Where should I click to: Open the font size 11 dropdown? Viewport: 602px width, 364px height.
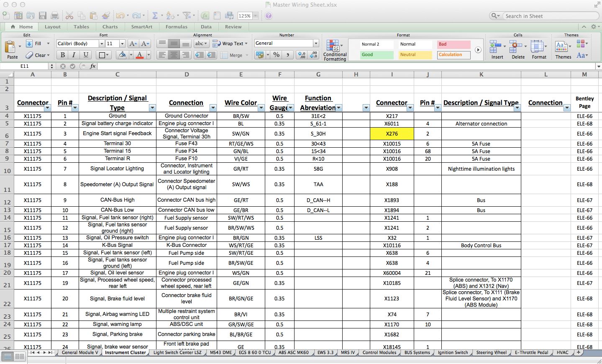(x=122, y=44)
